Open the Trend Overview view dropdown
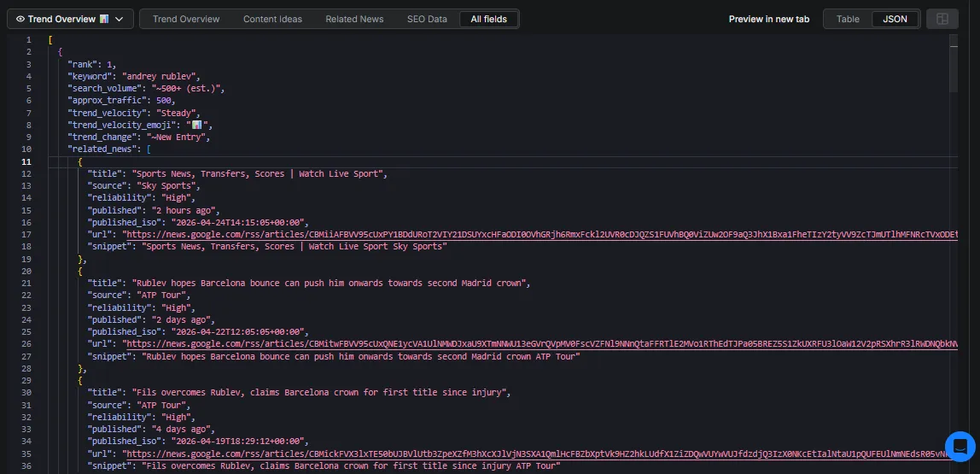Screen dimensions: 980x474 [x=71, y=19]
